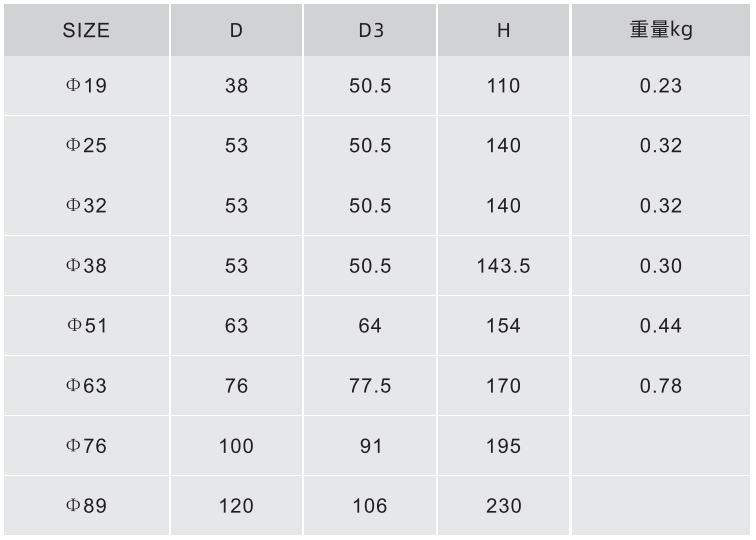Screen dimensions: 756x540
Task: Click the 120 D value
Action: coord(236,506)
